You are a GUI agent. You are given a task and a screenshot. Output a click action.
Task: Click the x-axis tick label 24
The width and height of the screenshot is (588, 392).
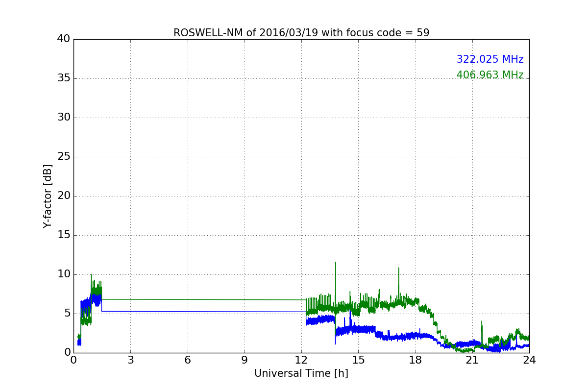pyautogui.click(x=529, y=360)
